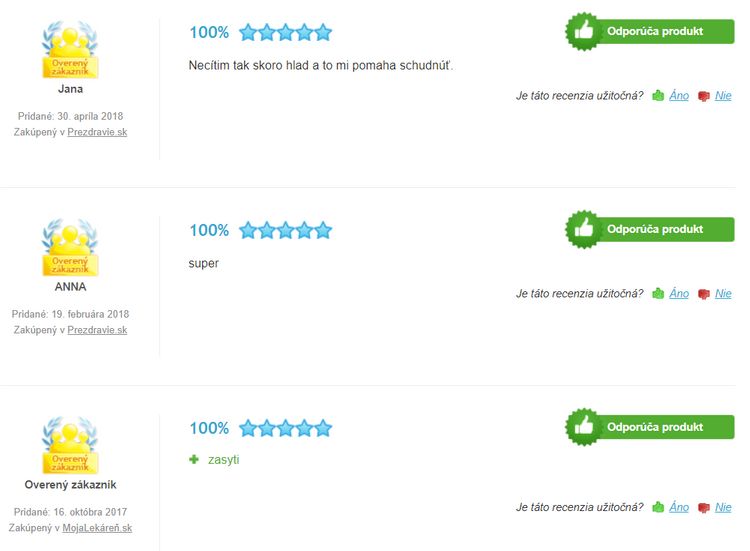The image size is (750, 551).
Task: Click green thumbs-up icon in ANNA's review
Action: 658,294
